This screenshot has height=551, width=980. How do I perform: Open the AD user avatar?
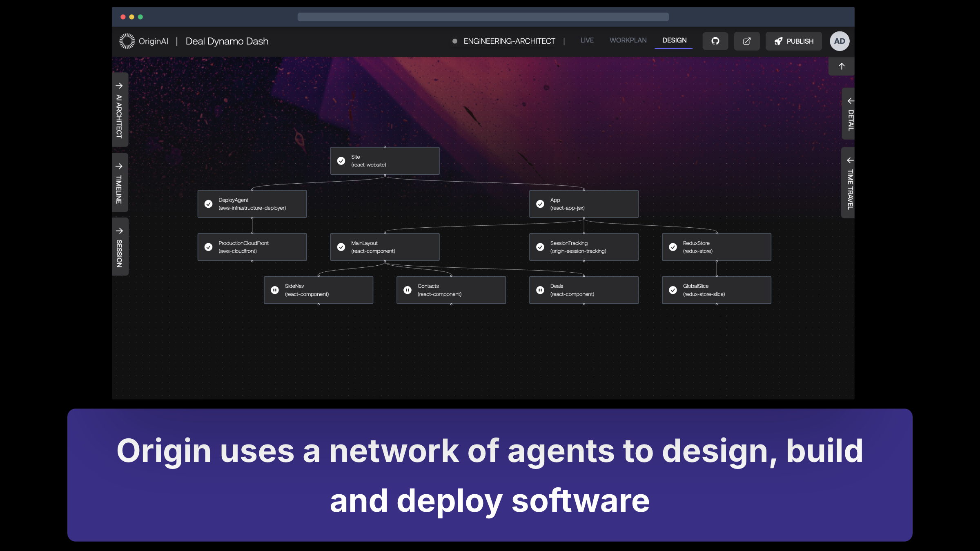click(x=840, y=41)
